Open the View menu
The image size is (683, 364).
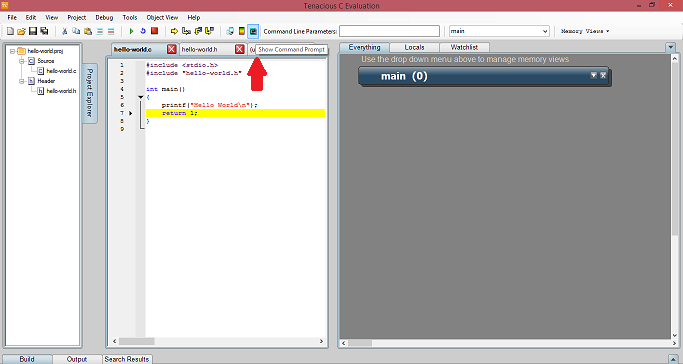51,17
